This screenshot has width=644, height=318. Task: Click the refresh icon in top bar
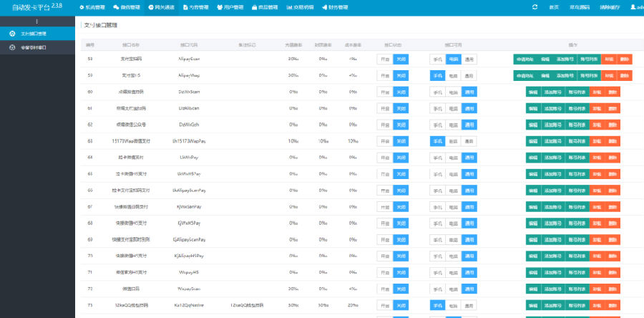pos(535,7)
